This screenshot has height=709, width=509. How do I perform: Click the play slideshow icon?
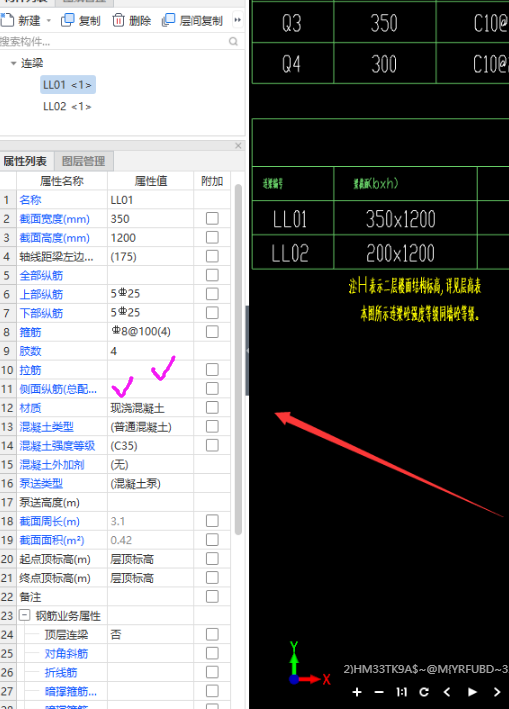(472, 692)
